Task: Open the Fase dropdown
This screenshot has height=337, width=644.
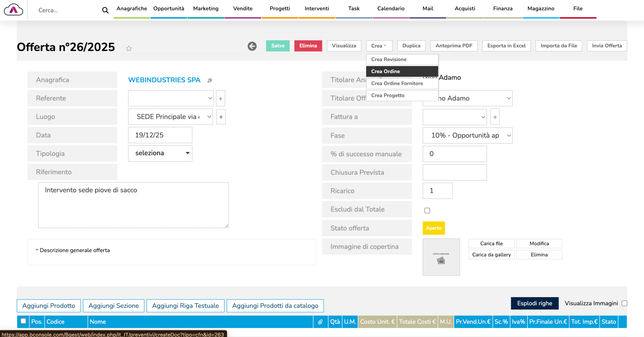Action: click(x=467, y=136)
